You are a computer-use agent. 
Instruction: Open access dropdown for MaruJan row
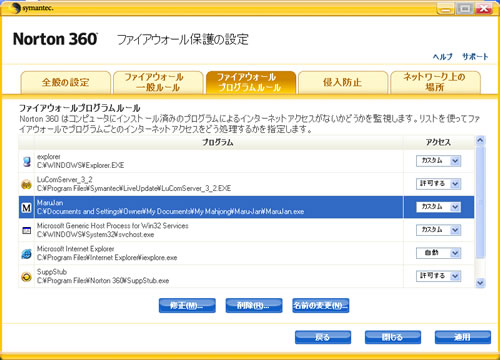[455, 207]
